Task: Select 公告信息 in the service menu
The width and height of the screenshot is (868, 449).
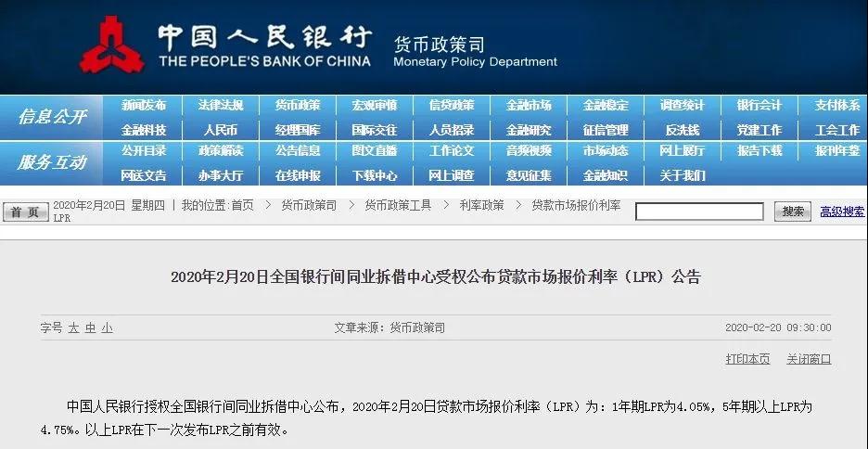Action: click(298, 150)
